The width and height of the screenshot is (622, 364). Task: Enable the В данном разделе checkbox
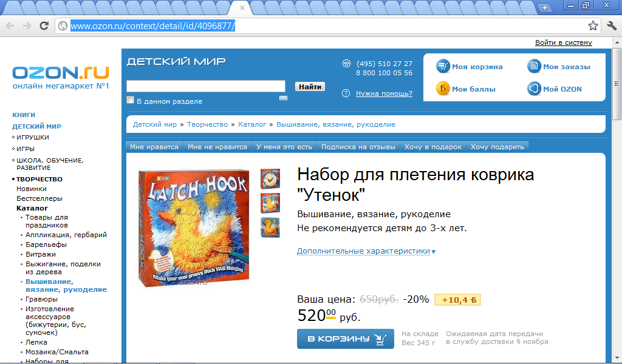(130, 100)
